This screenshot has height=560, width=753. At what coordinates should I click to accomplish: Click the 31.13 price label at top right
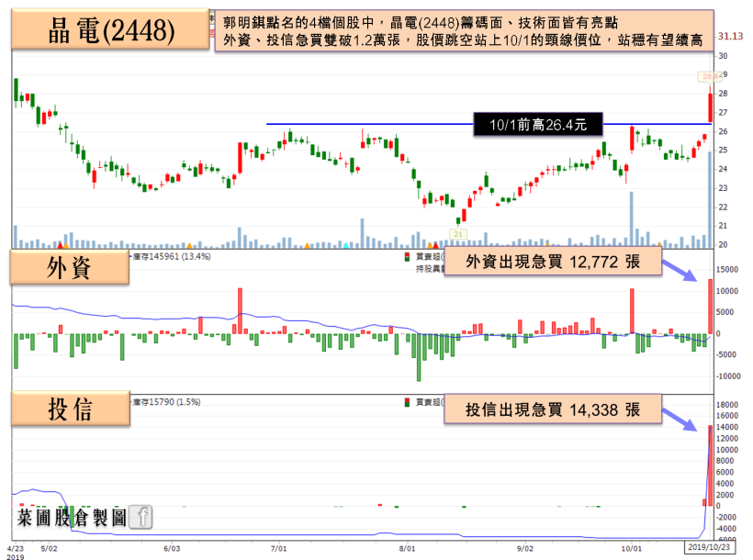click(732, 36)
